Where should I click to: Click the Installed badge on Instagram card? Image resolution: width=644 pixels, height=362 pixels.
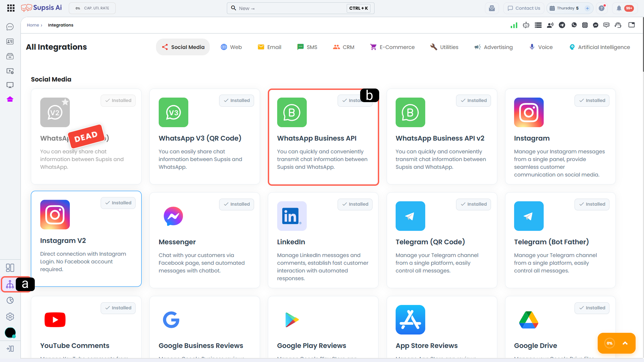tap(592, 100)
